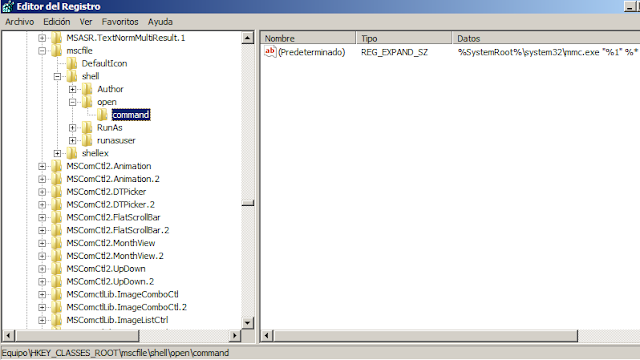Viewport: 640px width, 360px height.
Task: Expand the MSComCtl2.MonthView key
Action: (x=42, y=243)
